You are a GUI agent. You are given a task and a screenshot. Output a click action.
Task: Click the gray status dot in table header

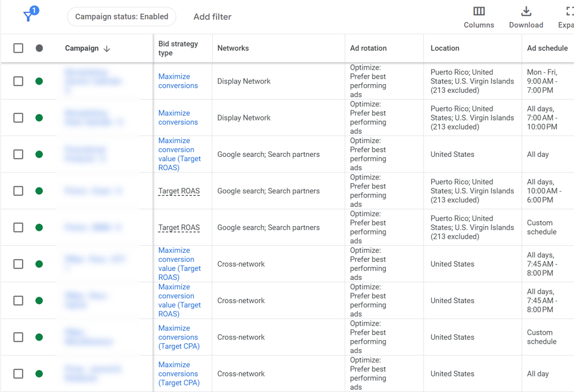(x=39, y=48)
